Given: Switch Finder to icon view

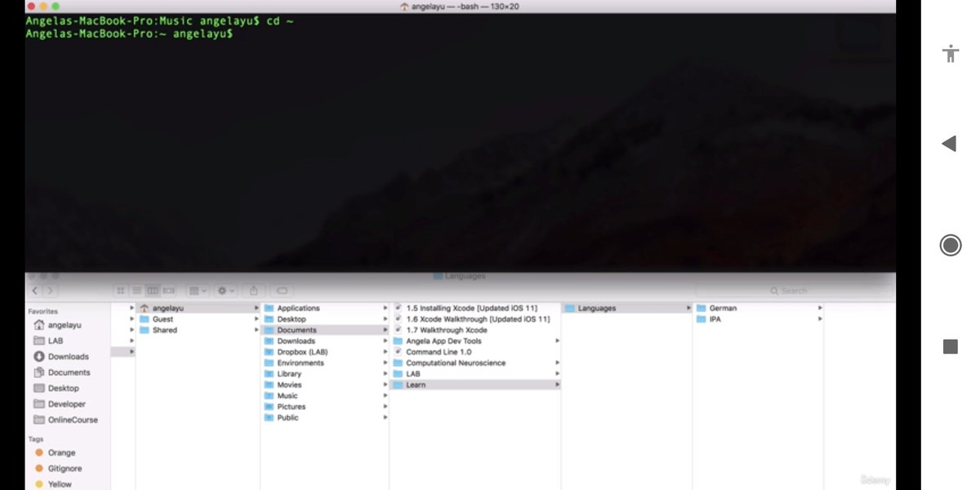Looking at the screenshot, I should (120, 291).
